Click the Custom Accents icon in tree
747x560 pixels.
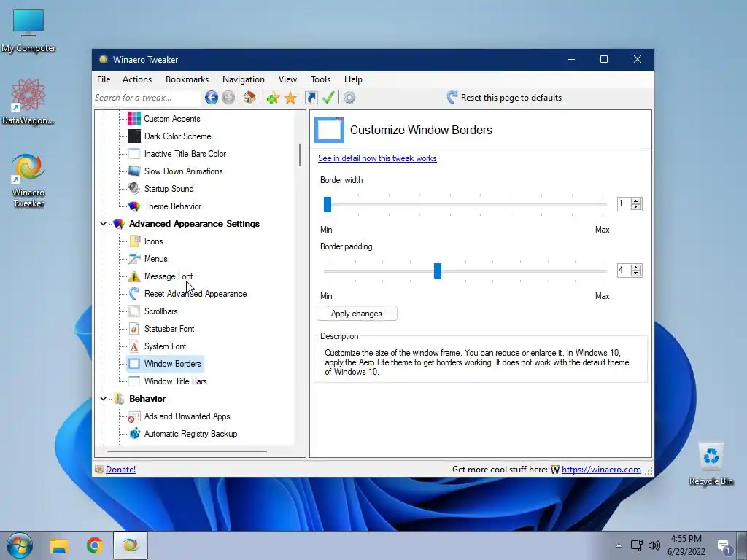pos(134,119)
